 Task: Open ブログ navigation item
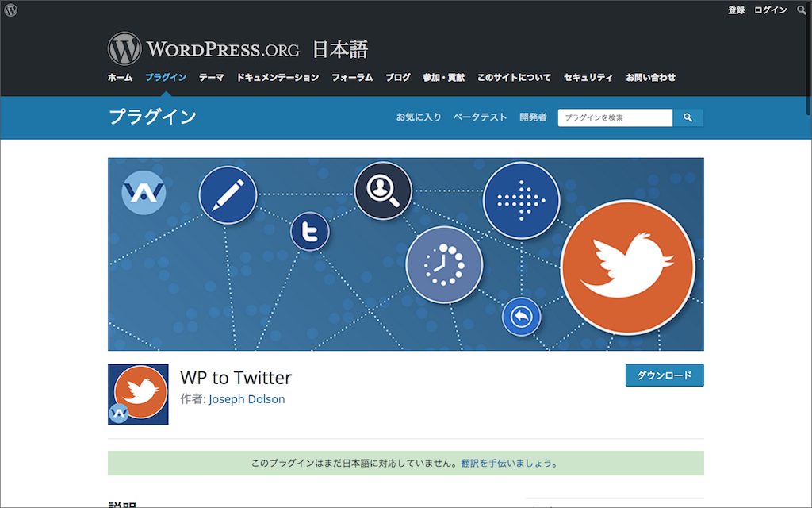(398, 78)
